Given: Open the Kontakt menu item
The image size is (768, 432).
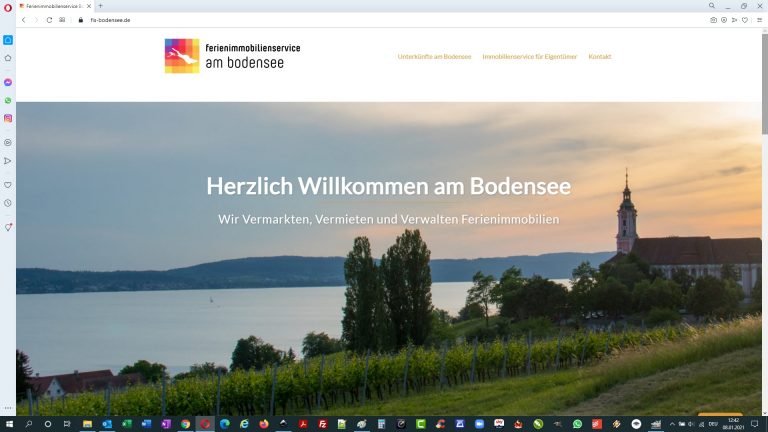Looking at the screenshot, I should coord(600,56).
